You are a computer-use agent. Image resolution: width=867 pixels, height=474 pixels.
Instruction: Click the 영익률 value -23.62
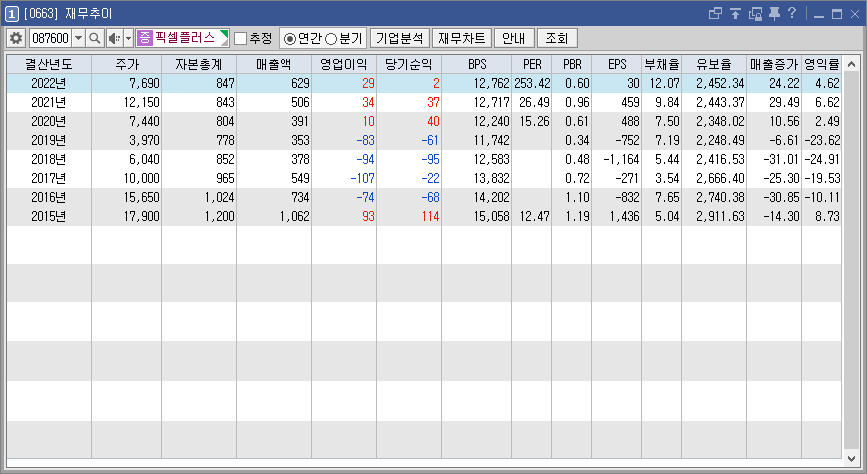(x=822, y=140)
